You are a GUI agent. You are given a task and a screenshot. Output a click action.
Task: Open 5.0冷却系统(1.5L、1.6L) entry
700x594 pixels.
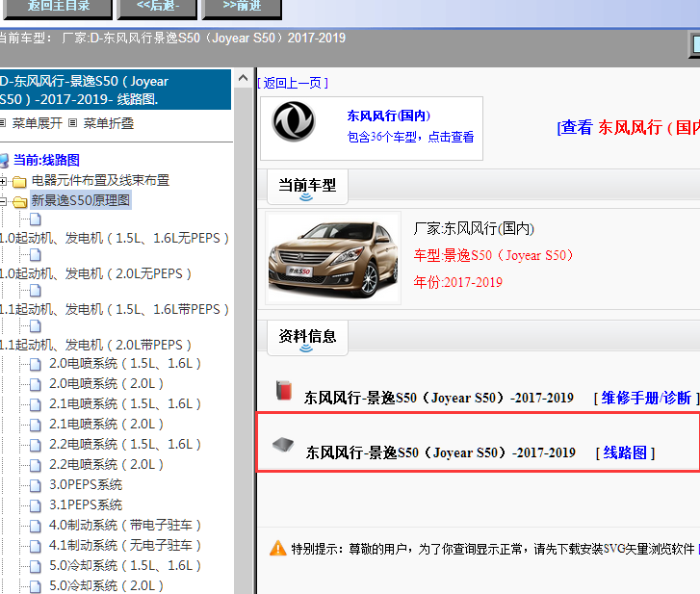(x=125, y=565)
